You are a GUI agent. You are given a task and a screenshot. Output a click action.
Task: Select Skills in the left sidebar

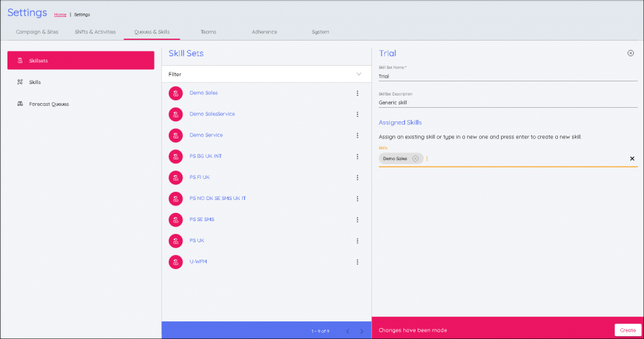click(x=35, y=82)
